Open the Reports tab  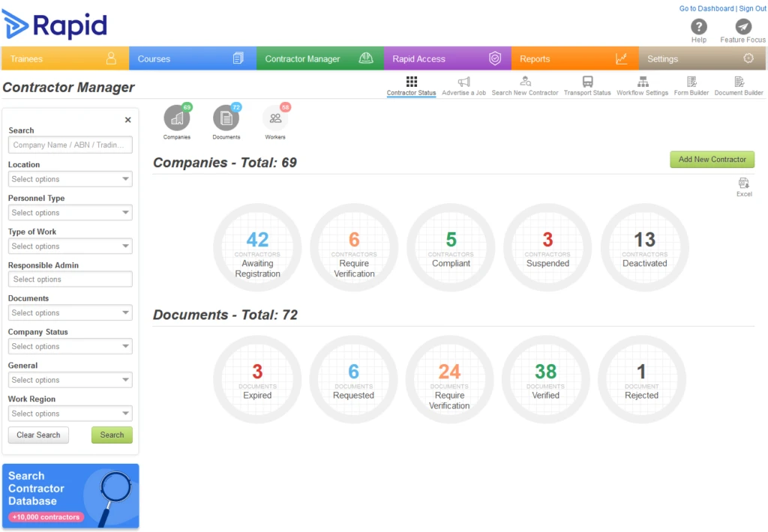tap(574, 58)
